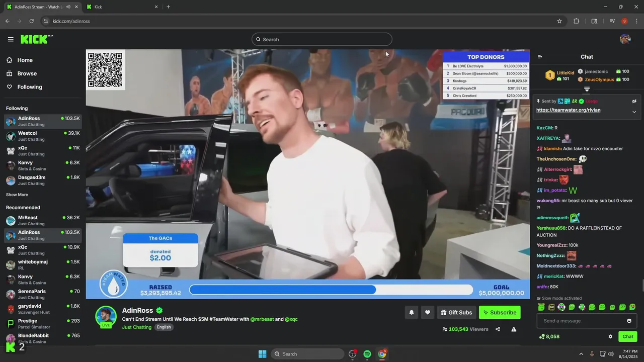Screen dimensions: 644x362
Task: Toggle follow heart button for AdinRoss
Action: coord(427,312)
